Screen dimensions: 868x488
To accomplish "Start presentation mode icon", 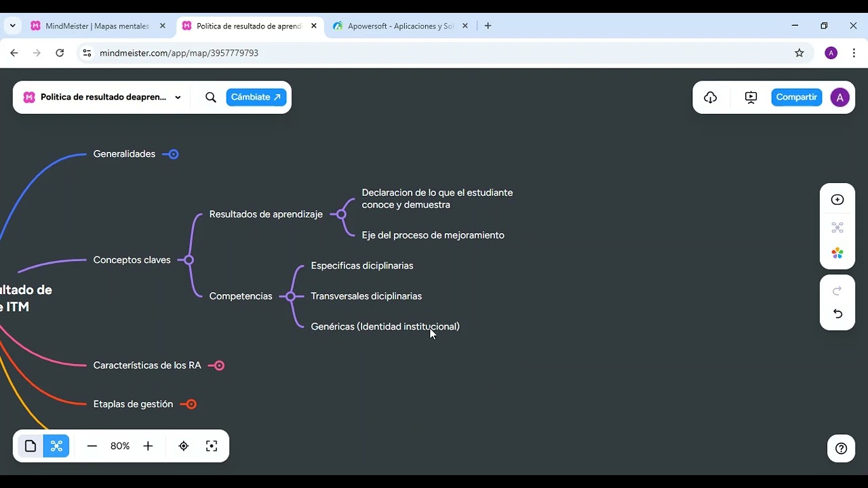I will point(751,97).
